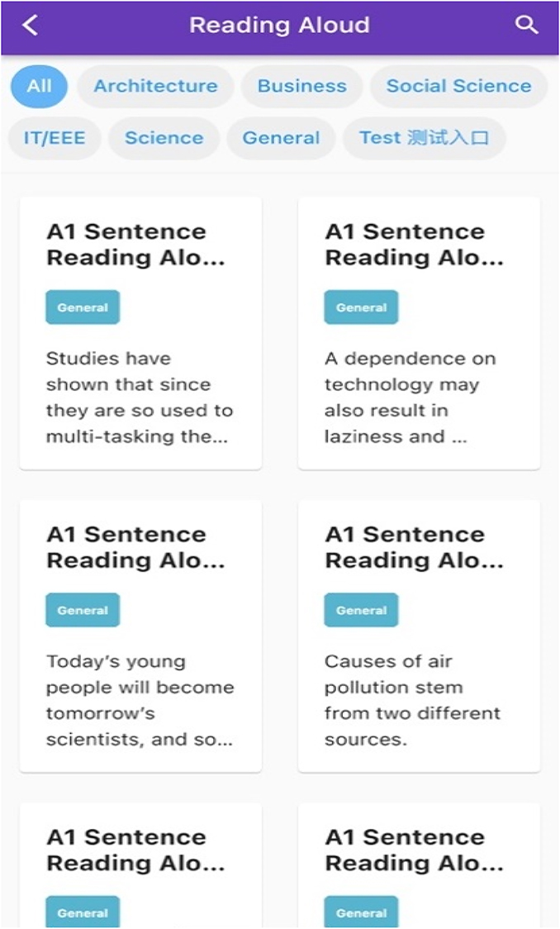Filter by Science category
Viewport: 560px width, 929px height.
164,137
